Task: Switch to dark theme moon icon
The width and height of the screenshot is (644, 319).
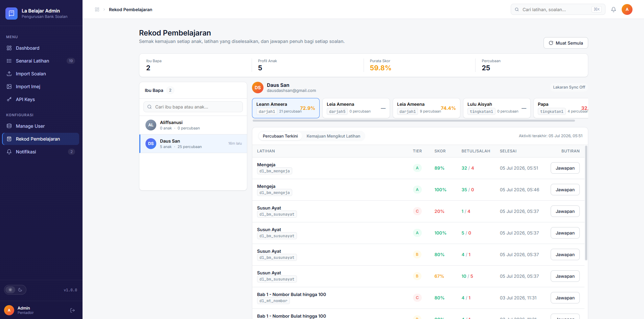Action: 20,290
